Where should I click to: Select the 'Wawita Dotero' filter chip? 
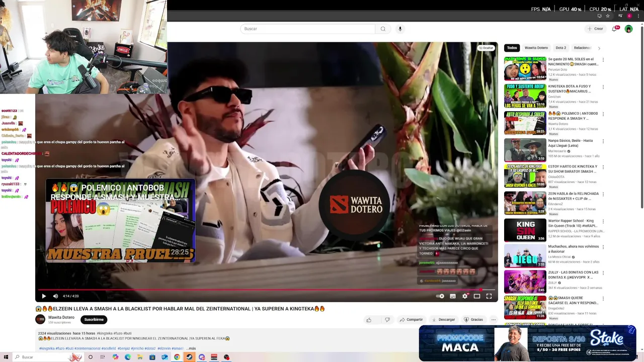click(x=536, y=48)
